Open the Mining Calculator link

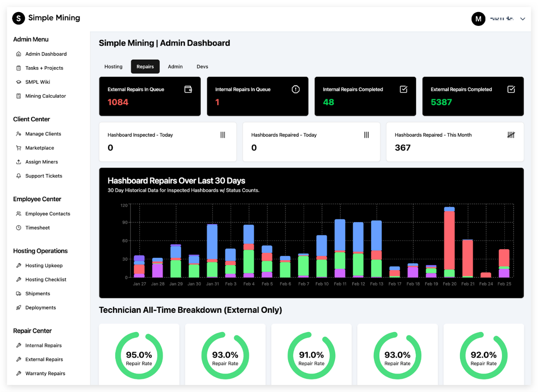coord(45,96)
